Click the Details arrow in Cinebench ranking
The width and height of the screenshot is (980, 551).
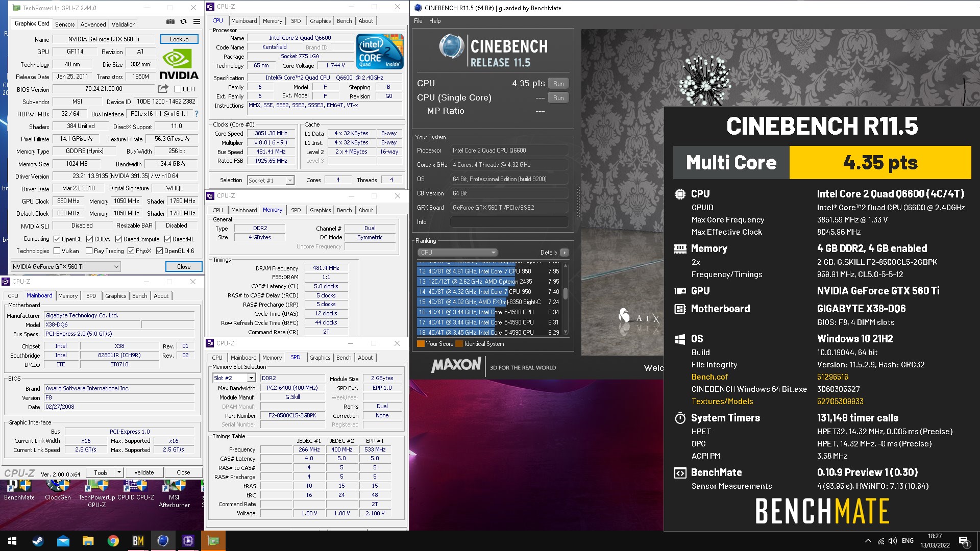[x=564, y=253]
